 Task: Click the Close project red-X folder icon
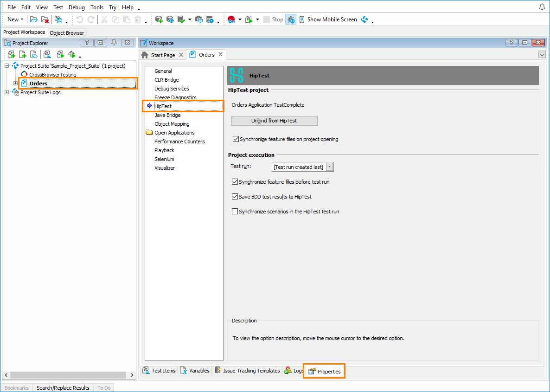(x=45, y=19)
